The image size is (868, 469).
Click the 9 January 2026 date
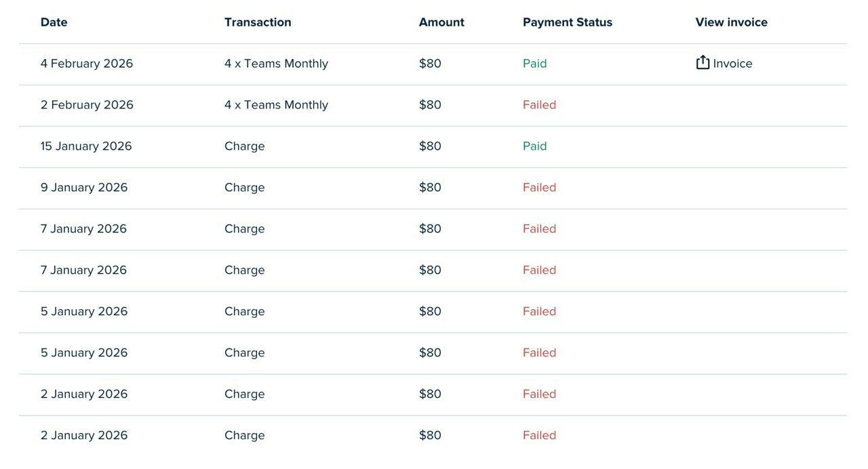click(x=84, y=188)
